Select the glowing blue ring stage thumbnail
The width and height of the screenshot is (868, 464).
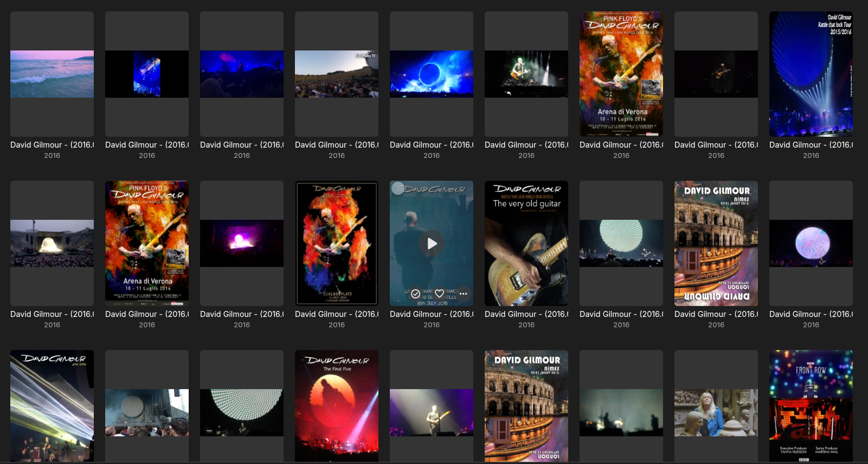pyautogui.click(x=432, y=74)
